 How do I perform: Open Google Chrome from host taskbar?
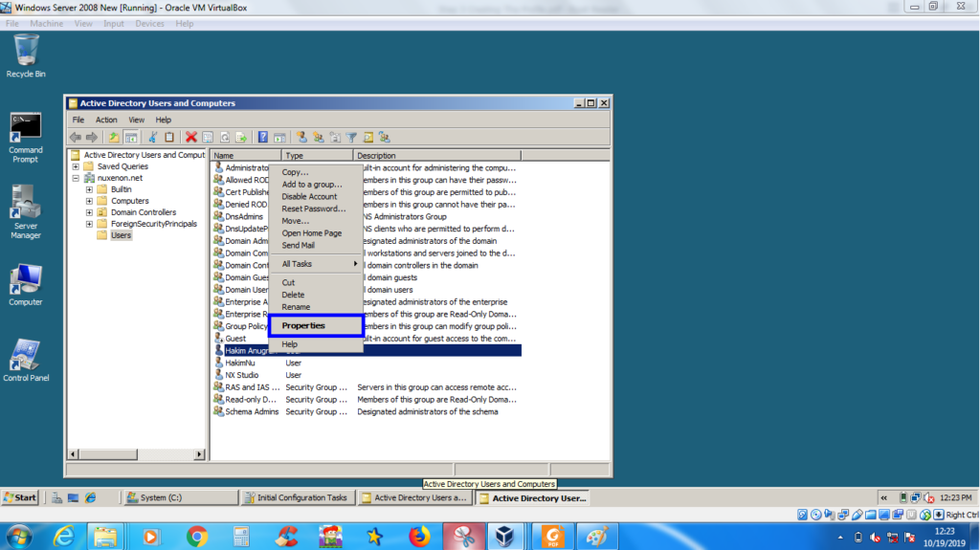pos(197,537)
